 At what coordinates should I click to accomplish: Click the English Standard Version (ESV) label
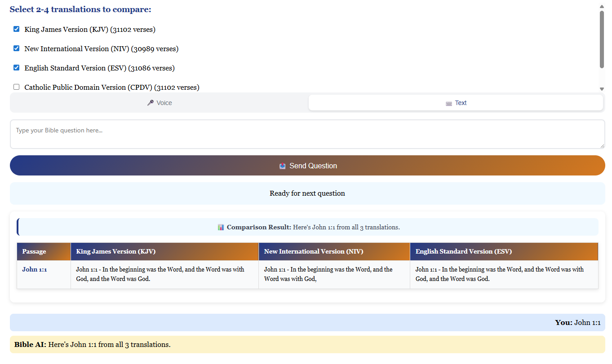[x=100, y=68]
